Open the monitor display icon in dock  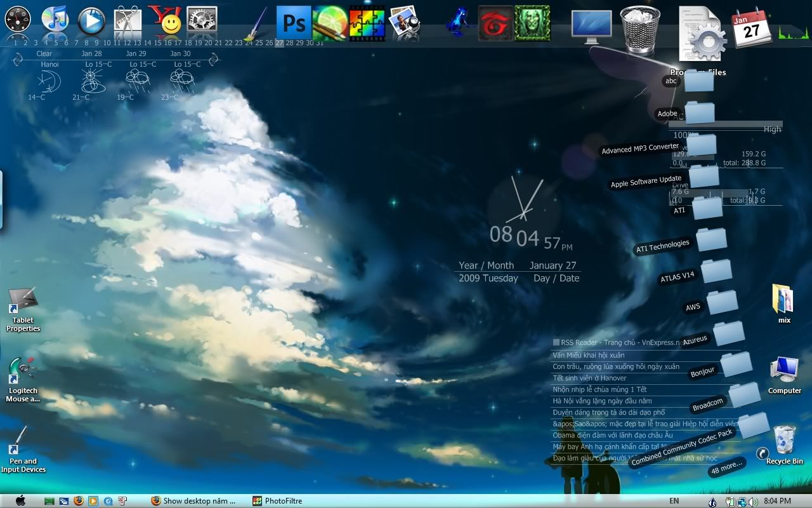tap(591, 27)
